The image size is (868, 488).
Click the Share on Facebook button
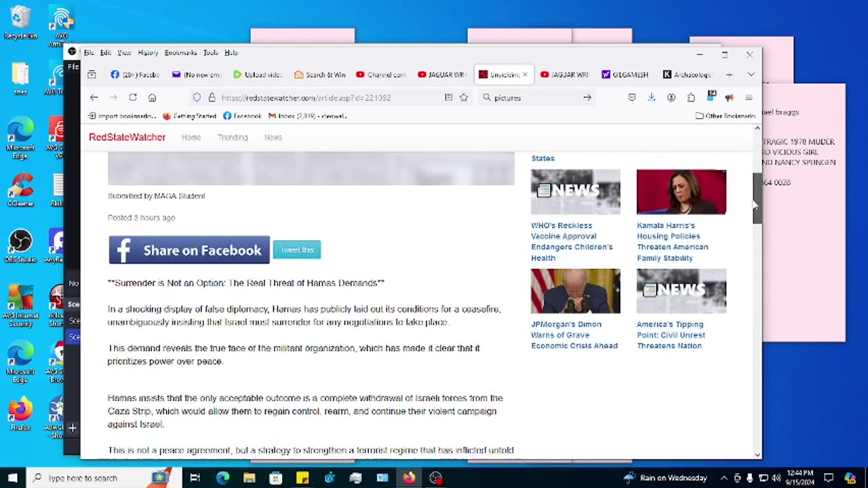(x=189, y=250)
